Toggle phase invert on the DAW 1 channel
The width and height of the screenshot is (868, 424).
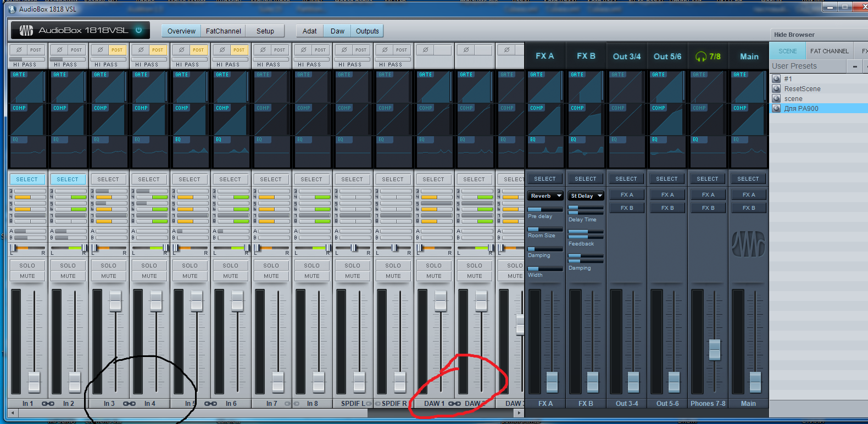[425, 50]
